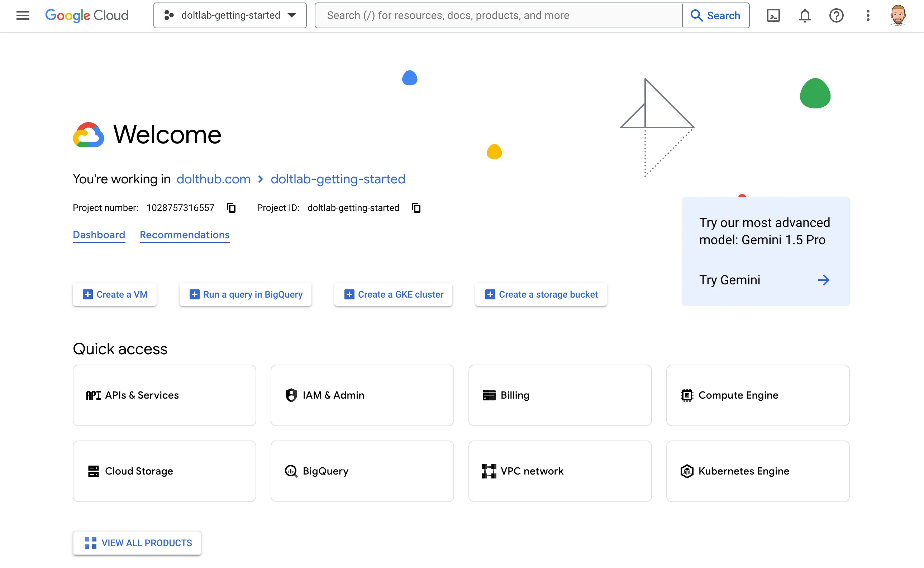Switch to the Recommendations tab
The image size is (924, 568).
[185, 235]
